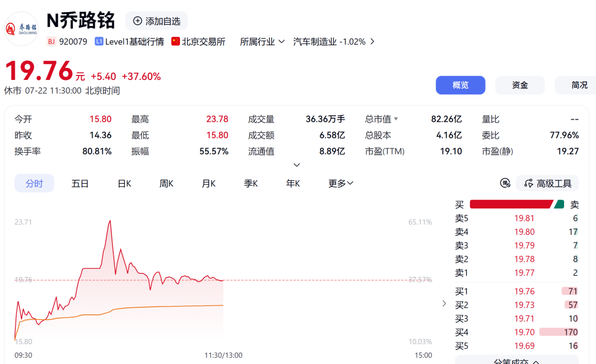Collapse the order book panel arrow

(x=444, y=303)
